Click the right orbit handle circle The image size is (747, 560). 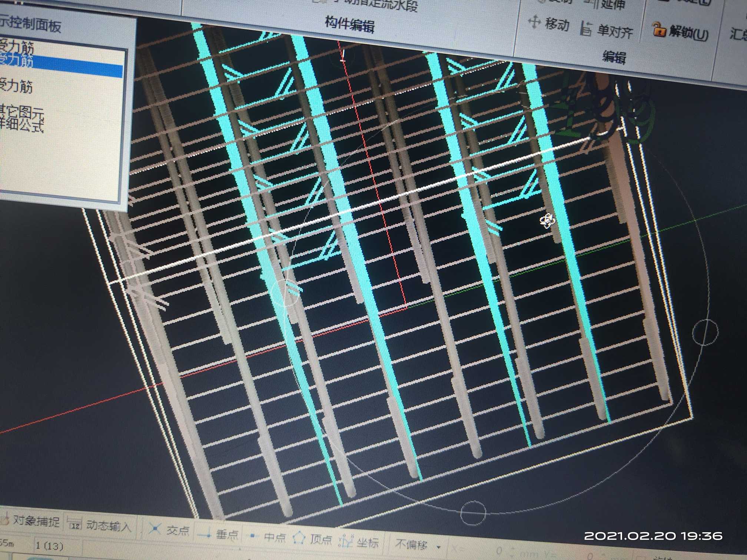click(705, 332)
